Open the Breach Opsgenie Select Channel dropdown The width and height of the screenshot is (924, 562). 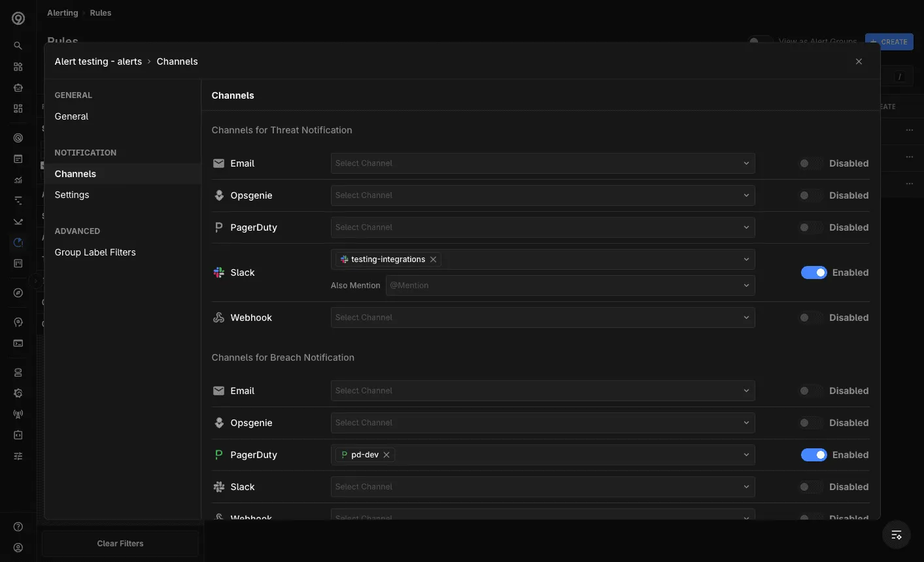click(x=543, y=423)
